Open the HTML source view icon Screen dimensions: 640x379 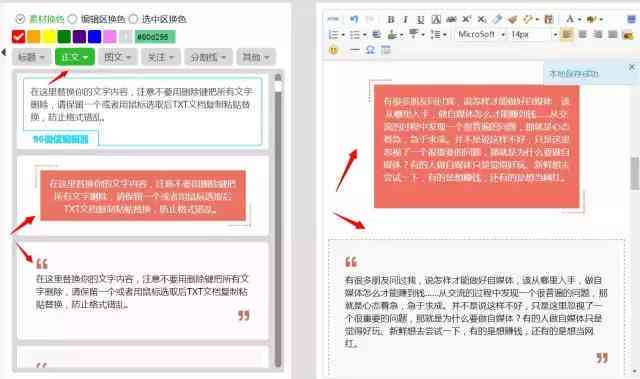pos(333,19)
